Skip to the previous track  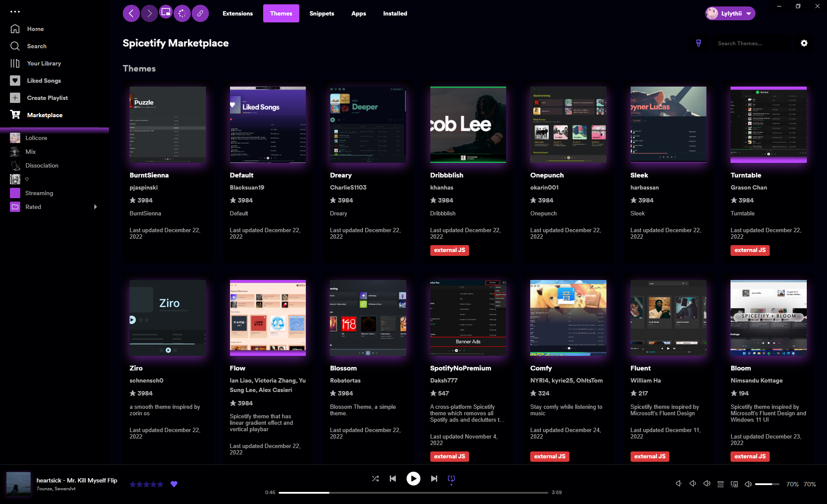click(x=393, y=479)
